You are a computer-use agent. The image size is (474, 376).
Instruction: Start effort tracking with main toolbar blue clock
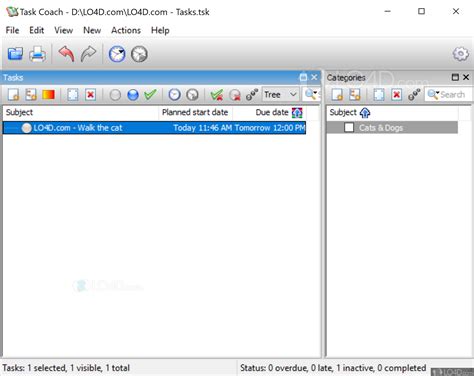[x=117, y=54]
